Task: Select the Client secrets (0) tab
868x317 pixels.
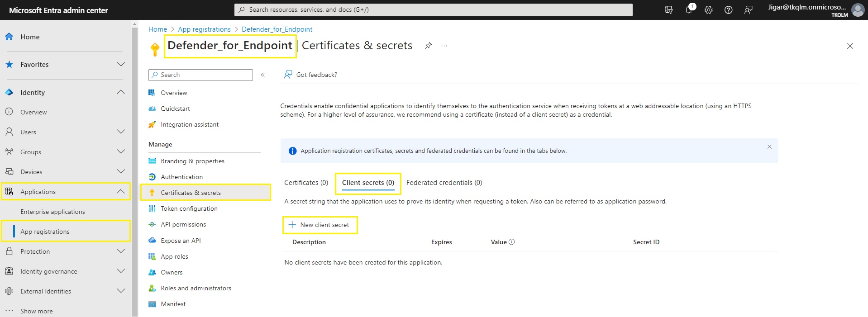Action: (x=368, y=183)
